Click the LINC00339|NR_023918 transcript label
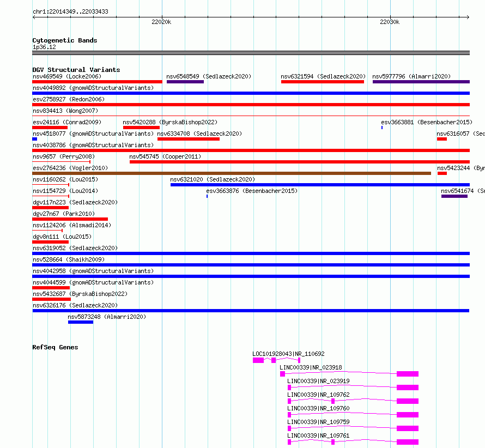Viewport: 485px width, 448px height. [311, 367]
